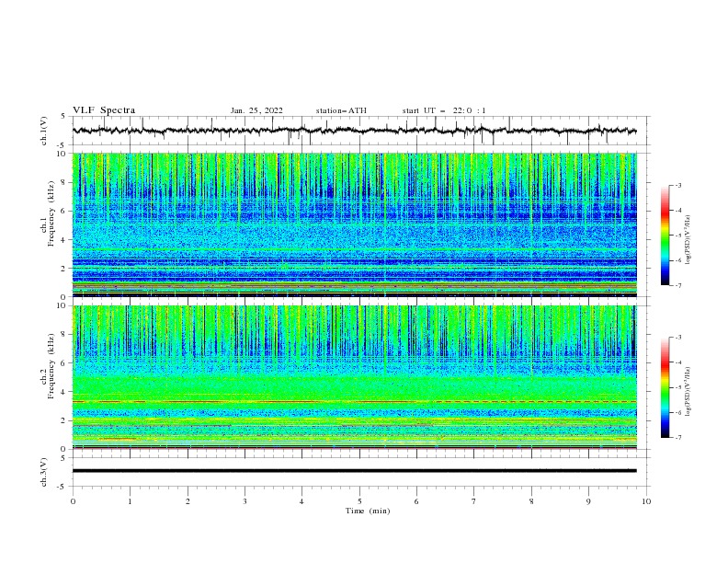Click the "1" tick on the Time axis
Viewport: 728px width, 563px height.
[x=130, y=501]
